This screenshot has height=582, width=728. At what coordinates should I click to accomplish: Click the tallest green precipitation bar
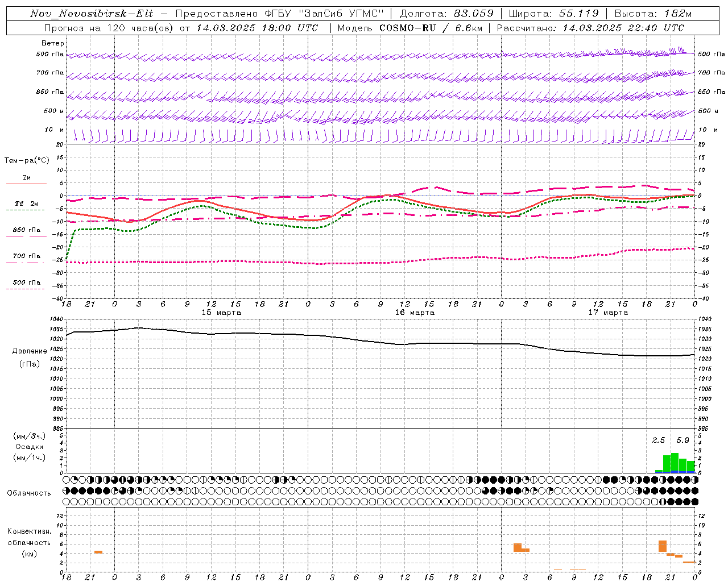(x=675, y=463)
